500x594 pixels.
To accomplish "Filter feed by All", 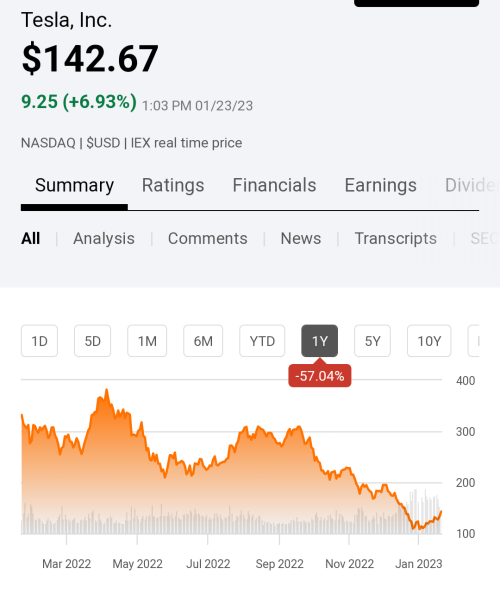I will tap(30, 239).
